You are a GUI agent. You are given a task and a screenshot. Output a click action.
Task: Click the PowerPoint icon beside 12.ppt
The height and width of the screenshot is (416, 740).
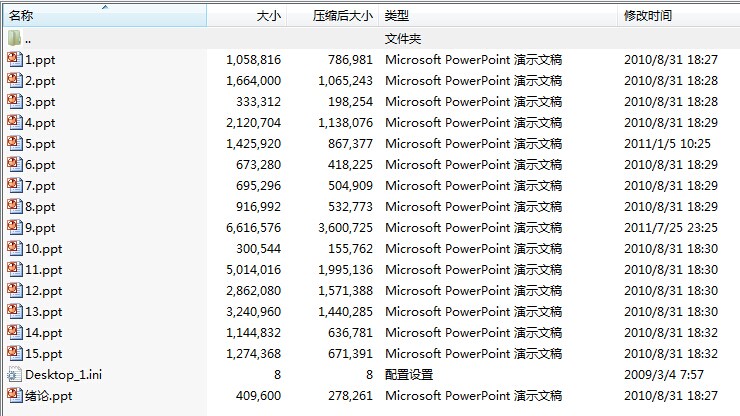[15, 290]
